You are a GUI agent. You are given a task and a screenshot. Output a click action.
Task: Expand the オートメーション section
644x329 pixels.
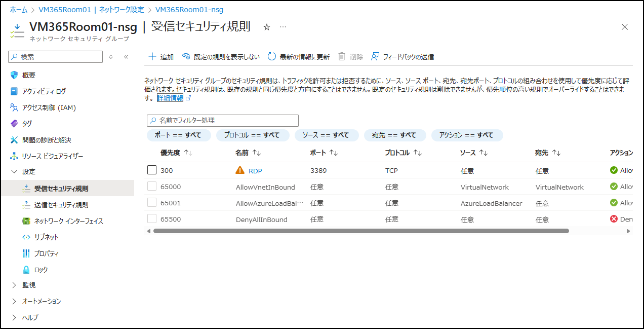(x=14, y=302)
